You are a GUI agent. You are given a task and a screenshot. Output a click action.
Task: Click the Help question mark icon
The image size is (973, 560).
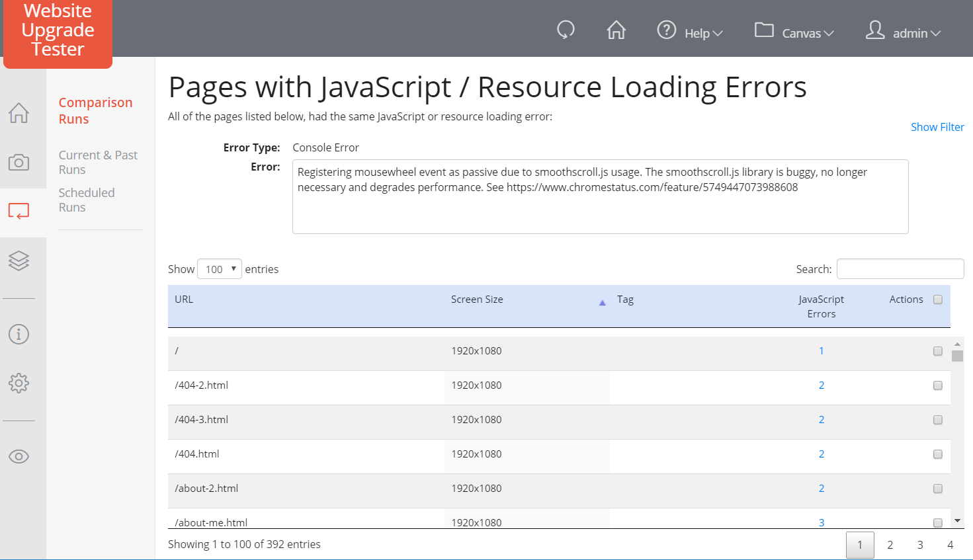click(x=666, y=30)
